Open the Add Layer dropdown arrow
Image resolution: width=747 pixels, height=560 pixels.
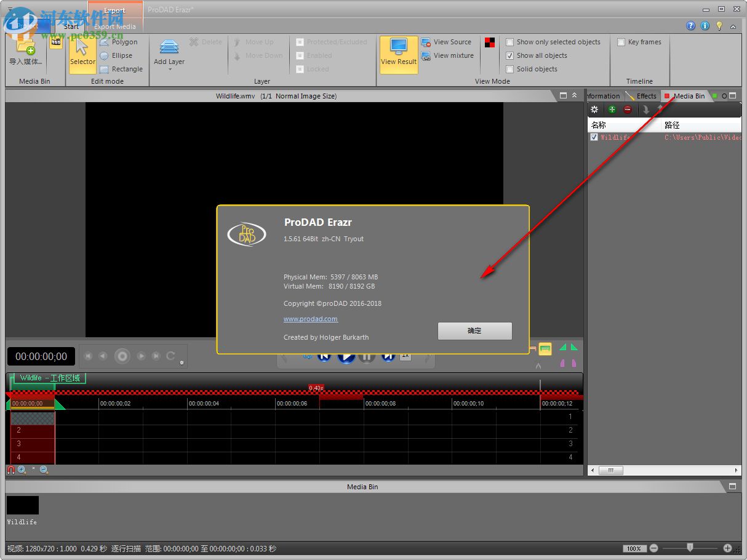click(x=170, y=69)
